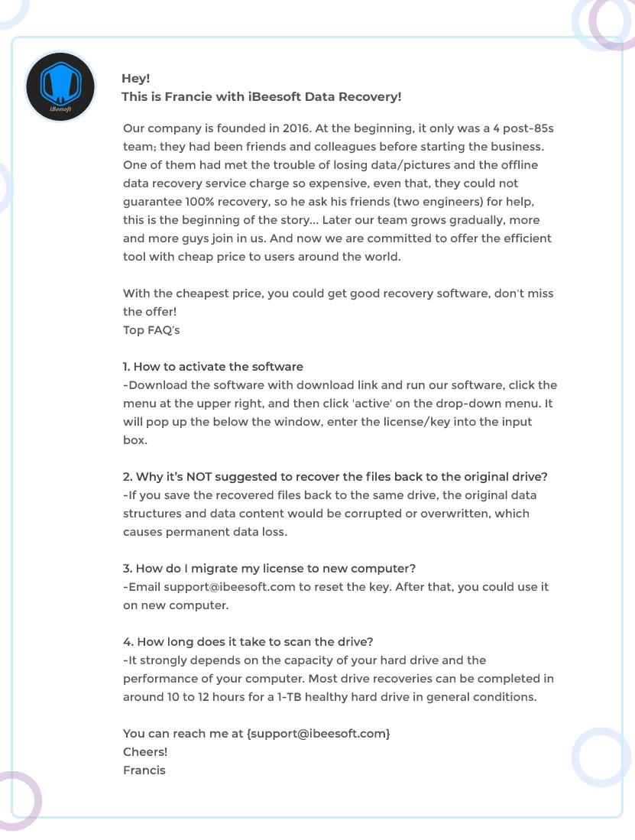This screenshot has height=840, width=635.
Task: Click FAQ 1 "How to activate the software"
Action: pos(213,367)
